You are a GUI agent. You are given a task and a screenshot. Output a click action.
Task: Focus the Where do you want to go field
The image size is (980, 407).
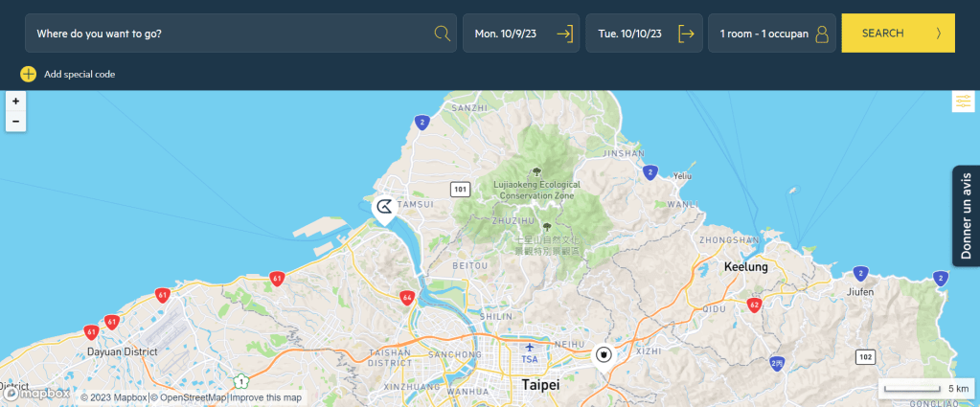click(x=230, y=34)
